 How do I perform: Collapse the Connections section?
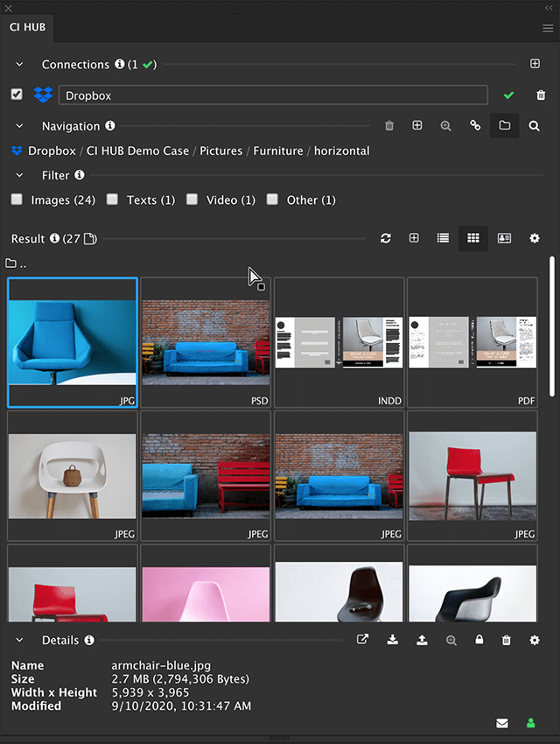click(20, 65)
